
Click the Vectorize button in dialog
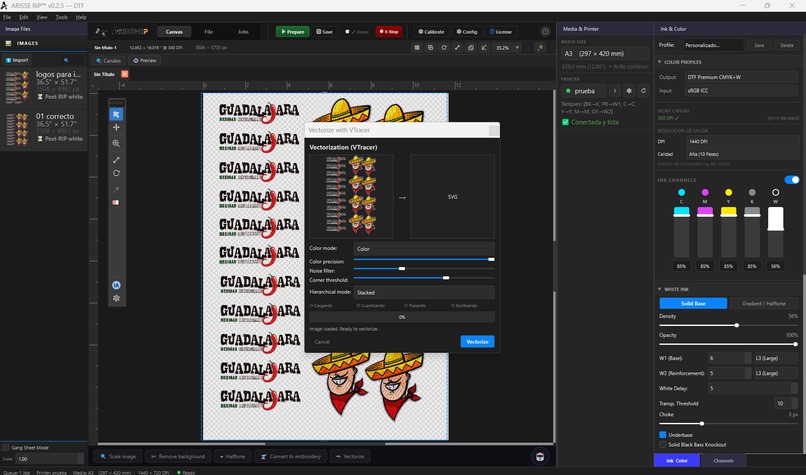[x=477, y=342]
